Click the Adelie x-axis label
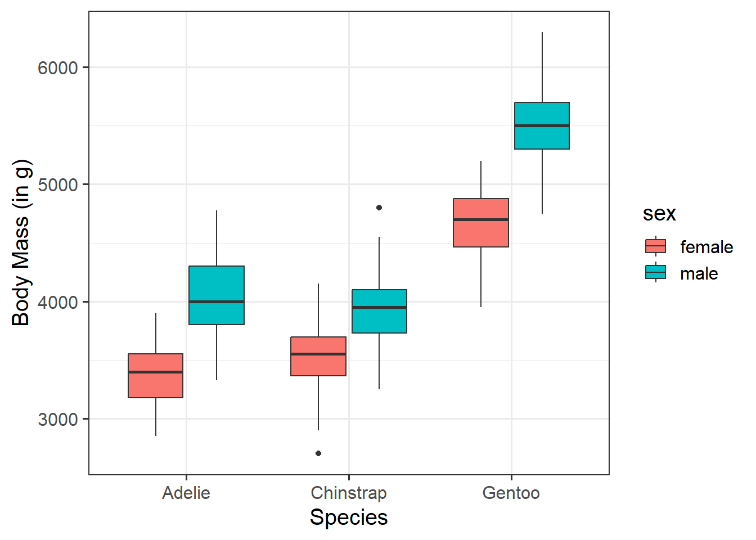 [x=186, y=493]
